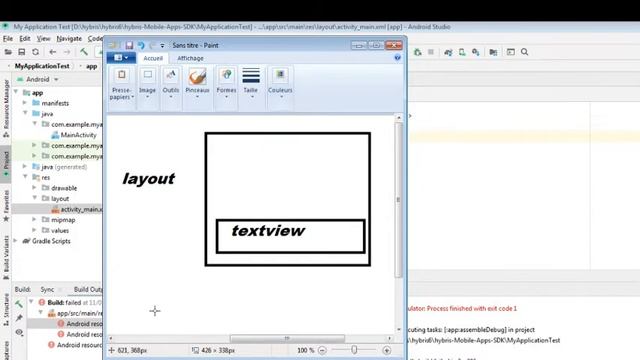Open the Build Variants side tab
Viewport: 640px width, 360px height.
(6, 257)
